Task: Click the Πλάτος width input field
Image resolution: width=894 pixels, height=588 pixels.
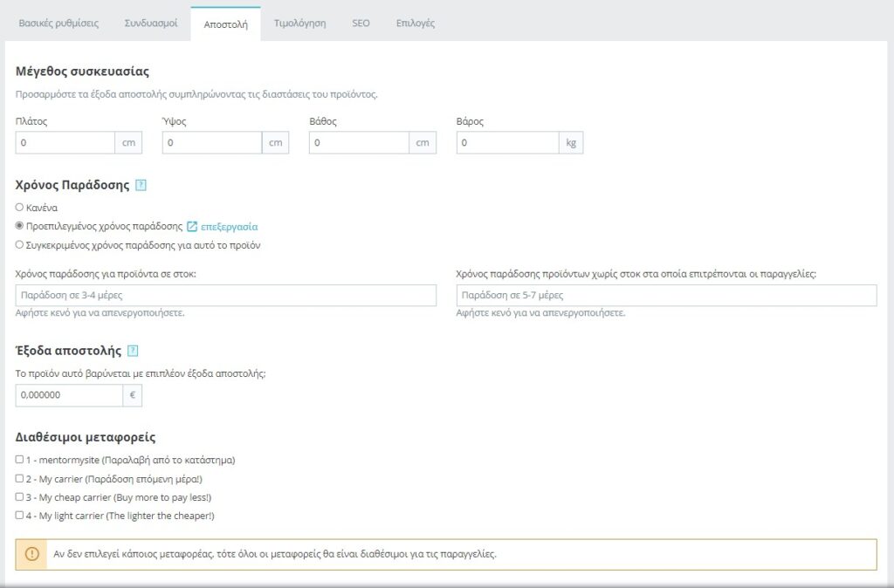Action: point(65,142)
